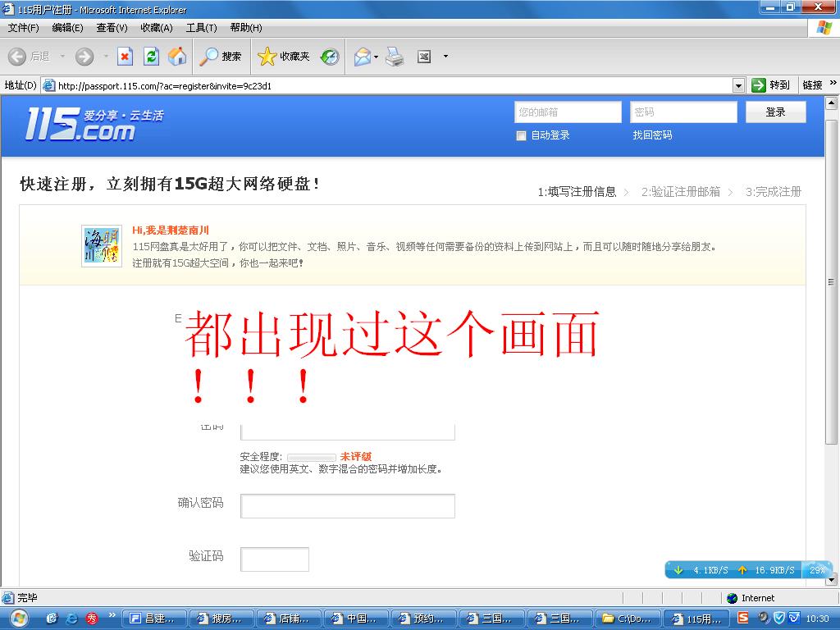Click the 确认密码 confirm password field
This screenshot has width=840, height=630.
tap(347, 506)
